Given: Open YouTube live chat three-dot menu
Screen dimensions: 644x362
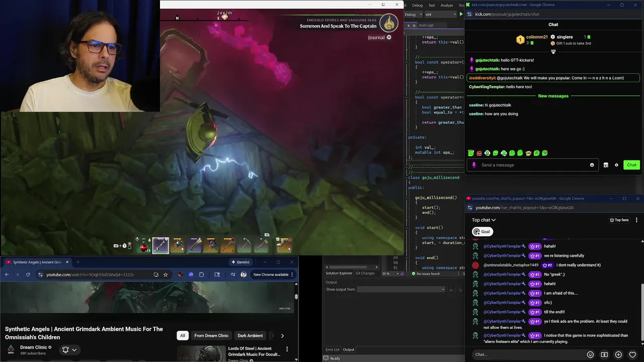Looking at the screenshot, I should click(636, 220).
